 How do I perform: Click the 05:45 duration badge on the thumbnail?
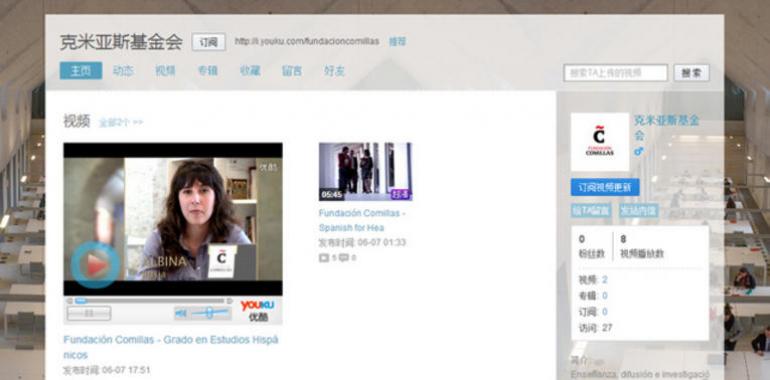click(331, 194)
